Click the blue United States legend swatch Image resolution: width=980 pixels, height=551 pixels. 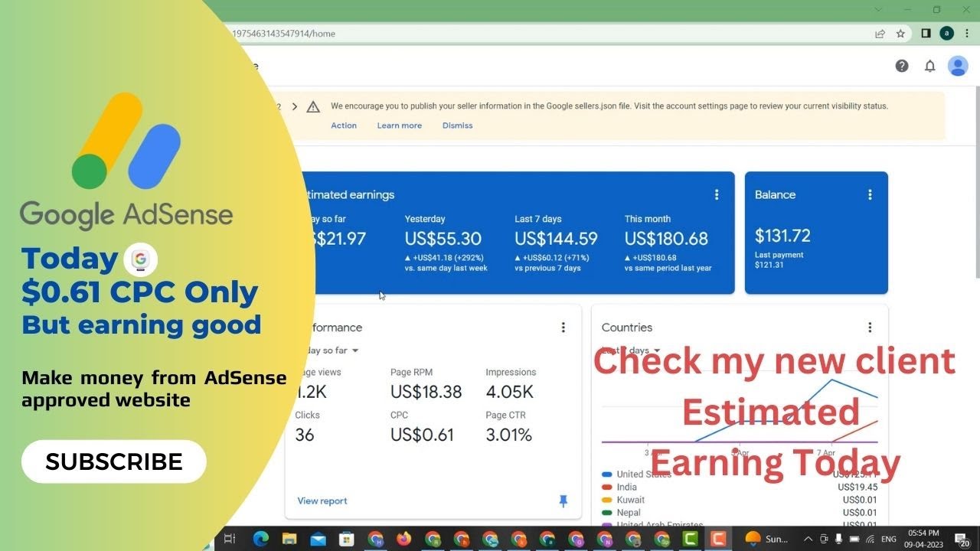click(x=607, y=474)
